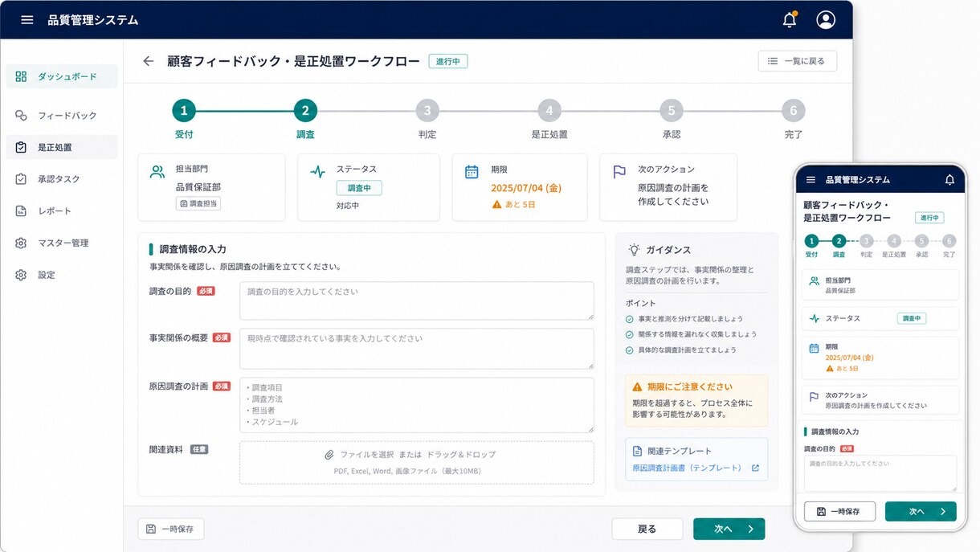
Task: Open 承認タスク in the sidebar
Action: pyautogui.click(x=62, y=179)
